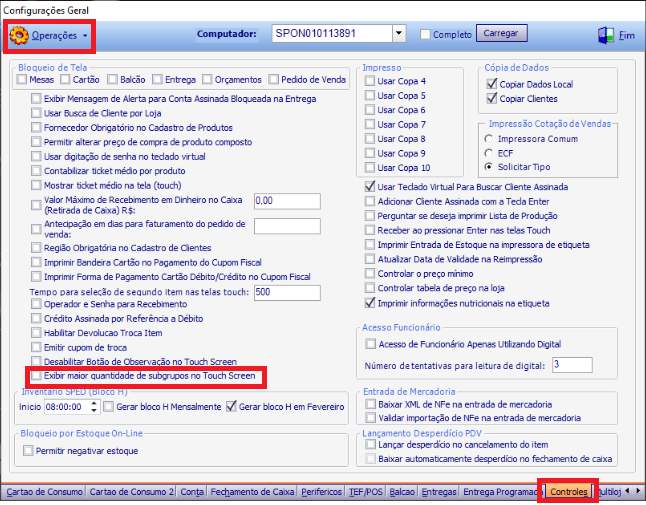This screenshot has height=505, width=646.
Task: Check Operador e Senha para Recebimento
Action: 36,304
